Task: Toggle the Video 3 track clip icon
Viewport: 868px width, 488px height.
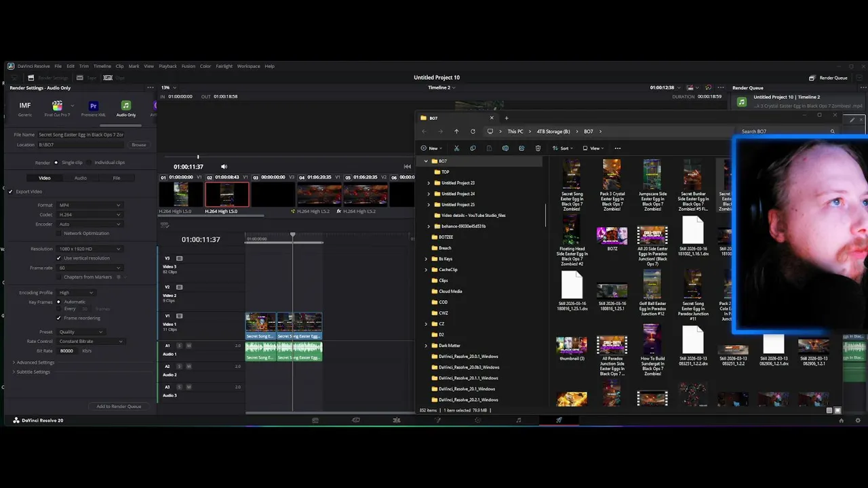Action: point(180,258)
